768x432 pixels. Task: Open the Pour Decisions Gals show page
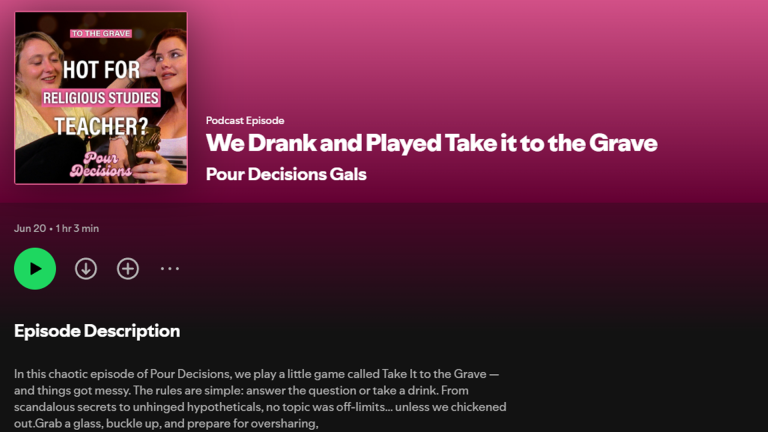click(x=286, y=174)
